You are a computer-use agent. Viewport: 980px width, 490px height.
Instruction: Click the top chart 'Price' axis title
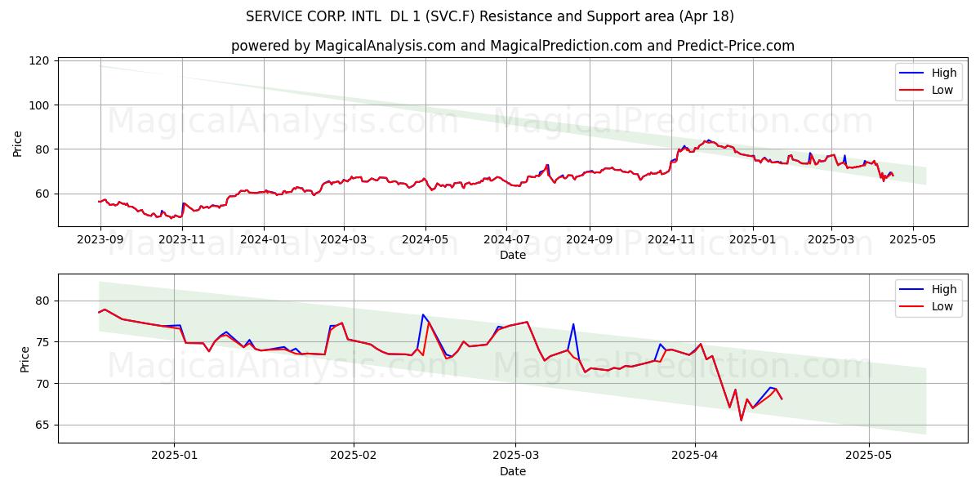18,142
